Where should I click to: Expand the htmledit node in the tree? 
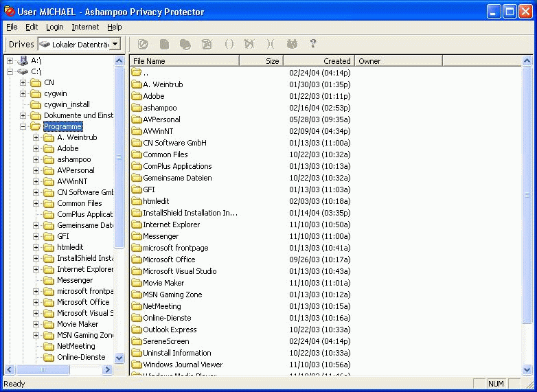36,247
